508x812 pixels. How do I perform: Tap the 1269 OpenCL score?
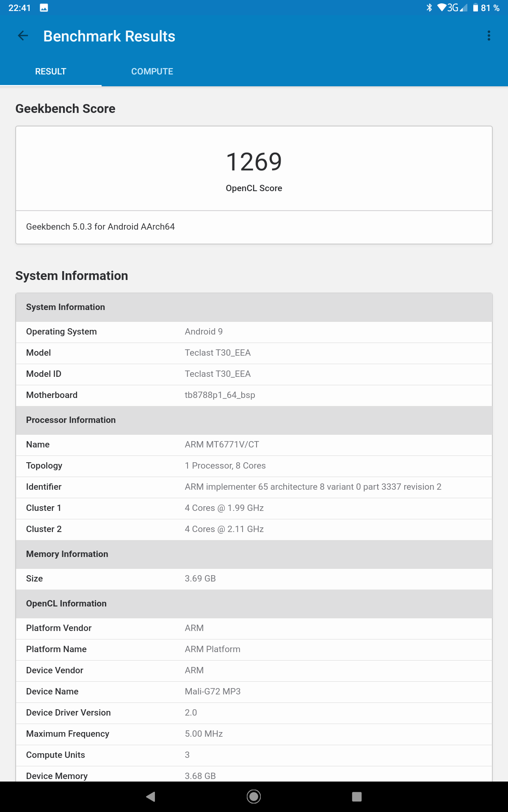pos(254,162)
